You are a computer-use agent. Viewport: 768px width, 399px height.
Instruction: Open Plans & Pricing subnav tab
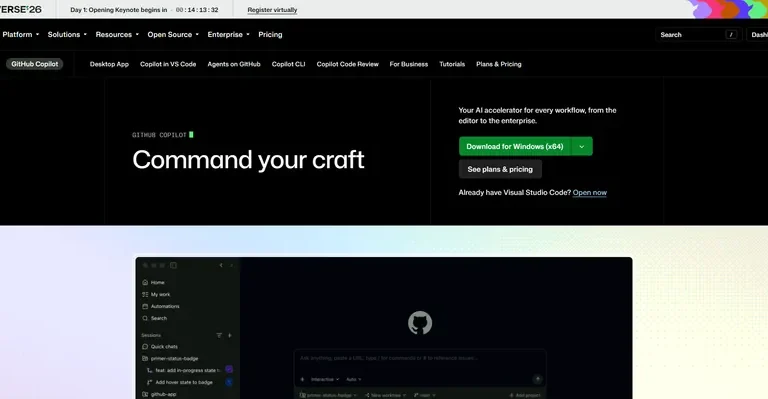[x=499, y=64]
